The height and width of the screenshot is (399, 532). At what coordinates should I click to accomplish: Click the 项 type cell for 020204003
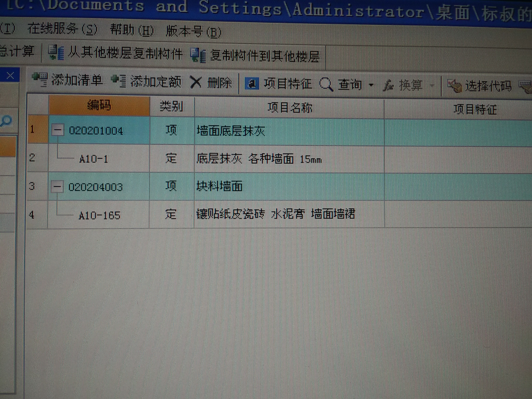pos(172,186)
